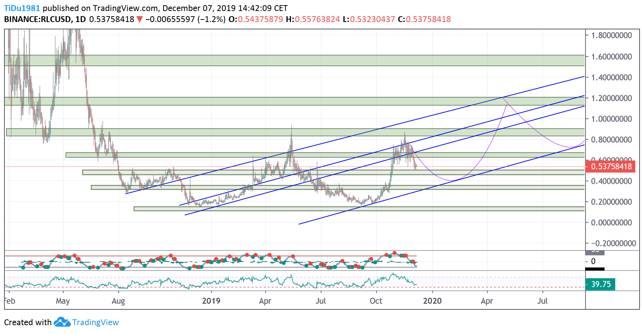Image resolution: width=644 pixels, height=334 pixels.
Task: Click the red down-triangle price change icon
Action: (x=140, y=19)
